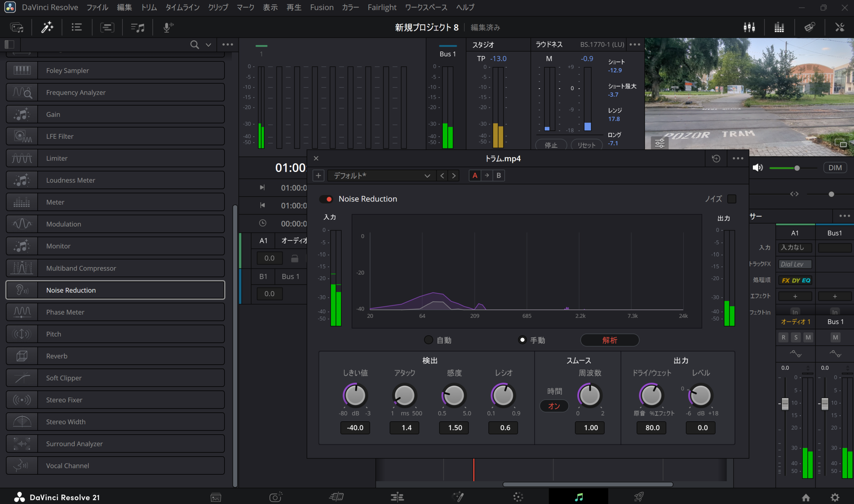Select the 自動 radio button
Viewport: 854px width, 504px height.
[429, 340]
